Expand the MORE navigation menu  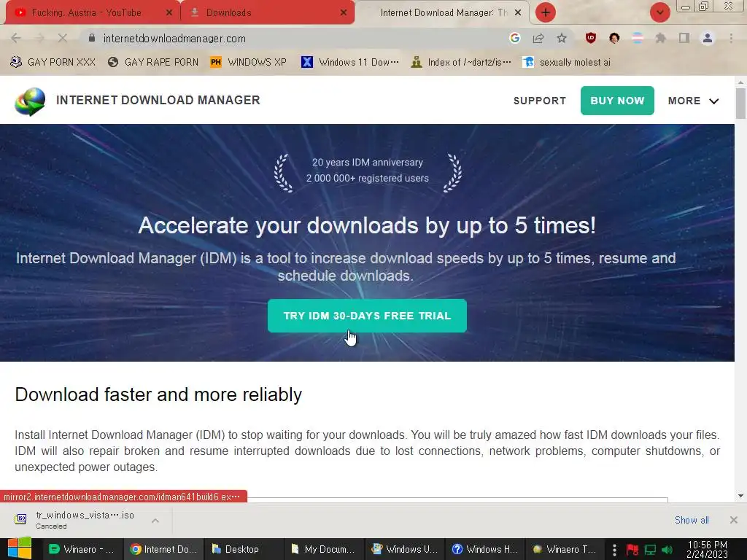pyautogui.click(x=693, y=101)
